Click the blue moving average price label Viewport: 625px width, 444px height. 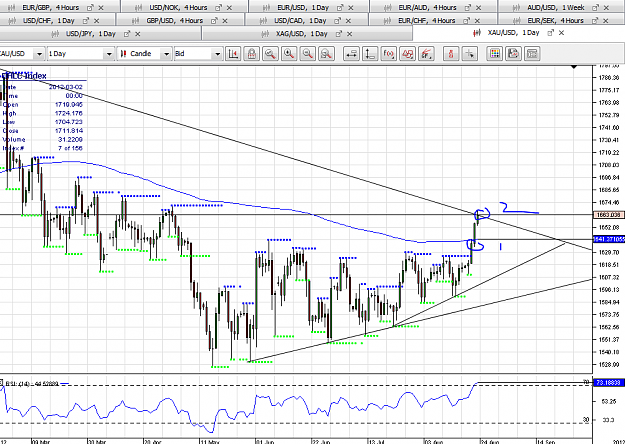(609, 239)
